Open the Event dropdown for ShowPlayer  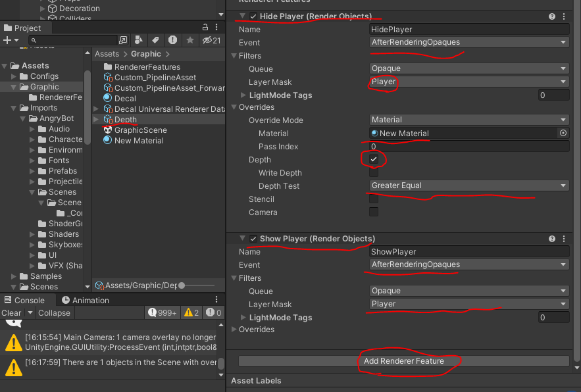(469, 264)
